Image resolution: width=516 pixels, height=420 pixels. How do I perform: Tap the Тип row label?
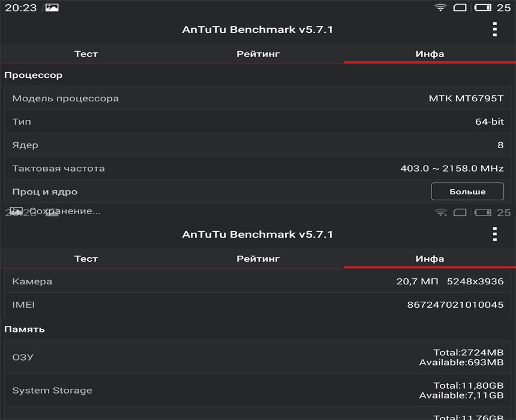pos(22,122)
